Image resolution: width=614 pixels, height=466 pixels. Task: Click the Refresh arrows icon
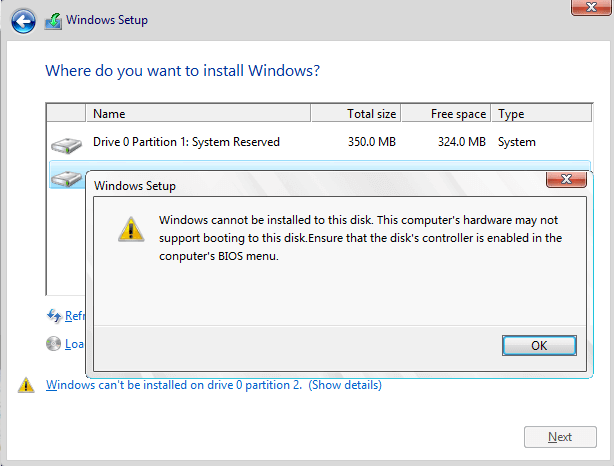54,316
